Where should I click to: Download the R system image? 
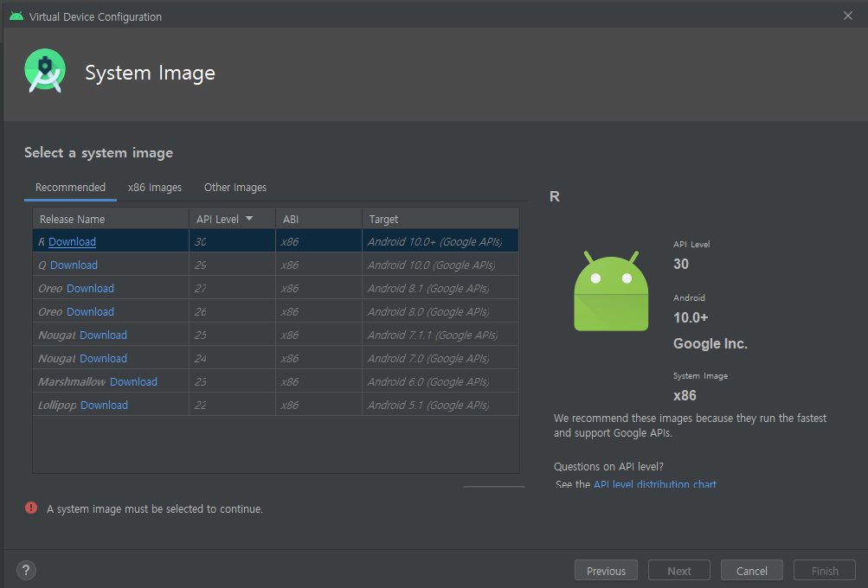[x=72, y=242]
